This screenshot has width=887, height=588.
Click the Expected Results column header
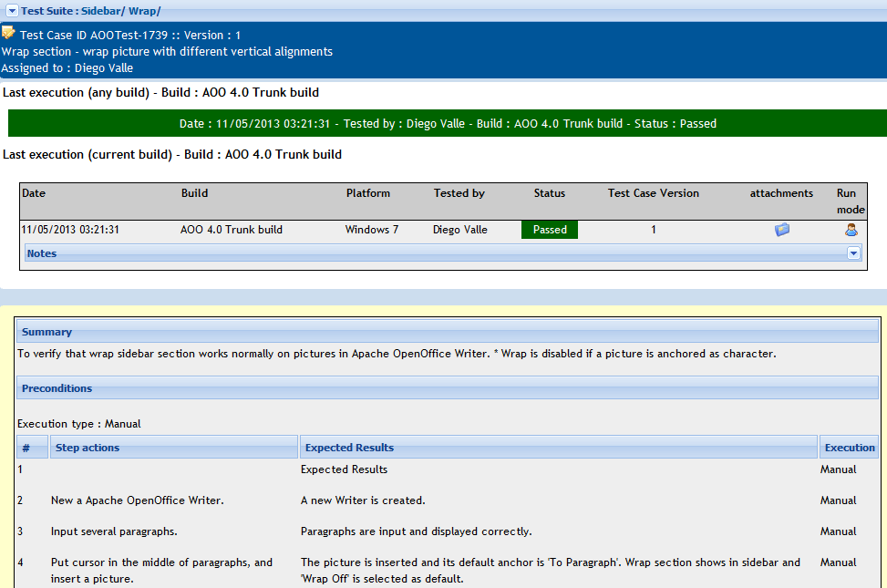(x=558, y=447)
